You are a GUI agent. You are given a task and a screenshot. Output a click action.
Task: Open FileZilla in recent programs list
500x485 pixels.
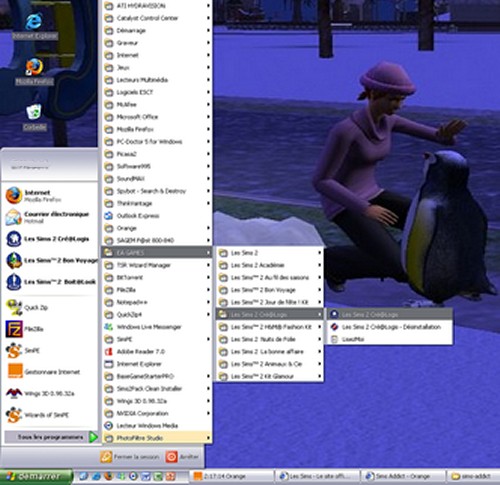(x=50, y=329)
